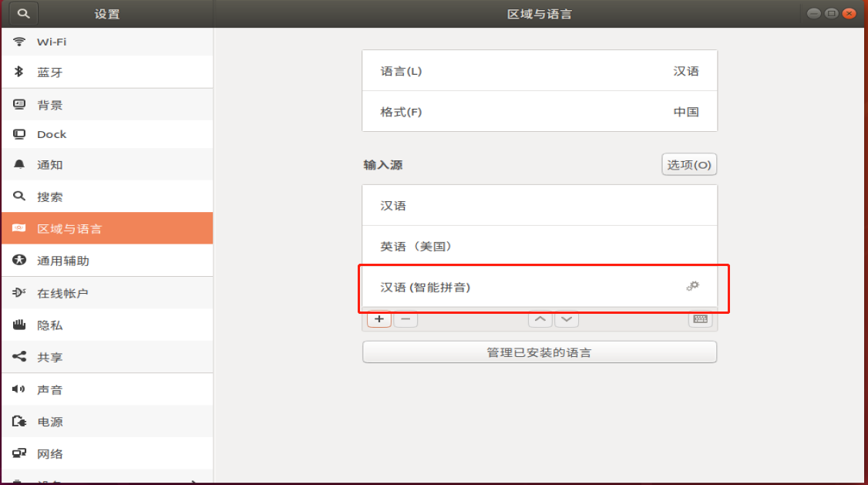Click the Bluetooth icon beside 蓝牙
The image size is (868, 485).
pyautogui.click(x=19, y=72)
